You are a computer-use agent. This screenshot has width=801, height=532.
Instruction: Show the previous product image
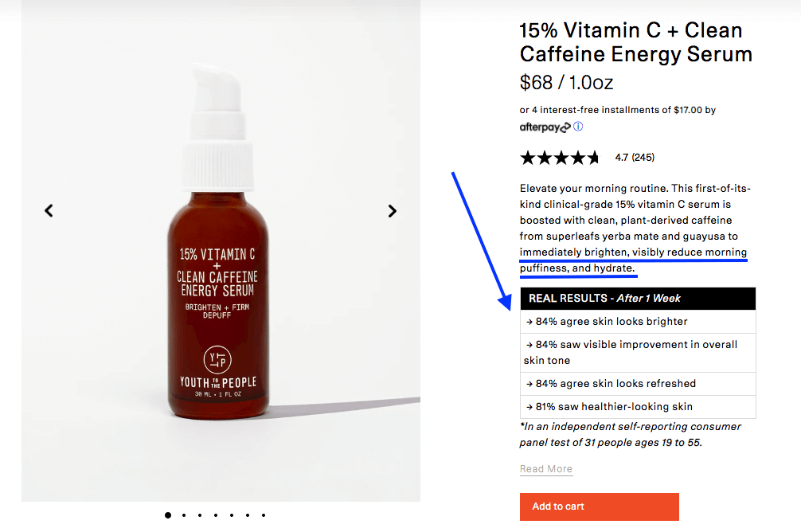[x=49, y=210]
